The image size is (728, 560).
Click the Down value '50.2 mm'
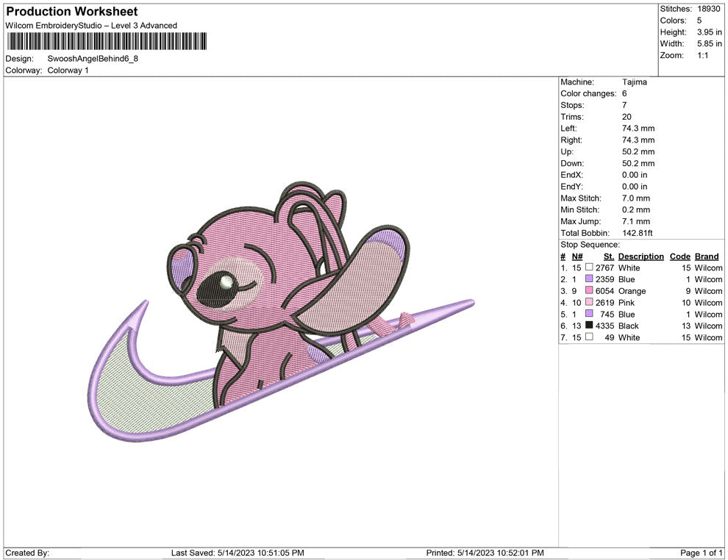click(x=638, y=163)
